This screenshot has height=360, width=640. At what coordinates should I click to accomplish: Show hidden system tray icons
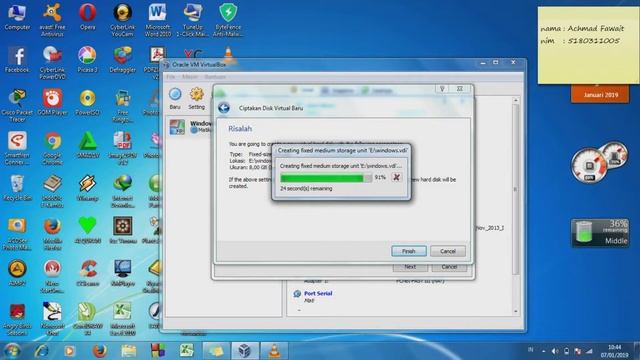pos(543,351)
